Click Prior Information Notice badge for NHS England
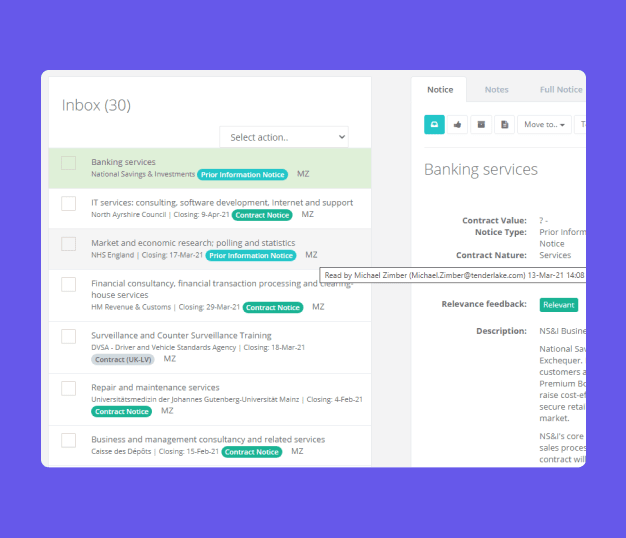 [x=251, y=255]
